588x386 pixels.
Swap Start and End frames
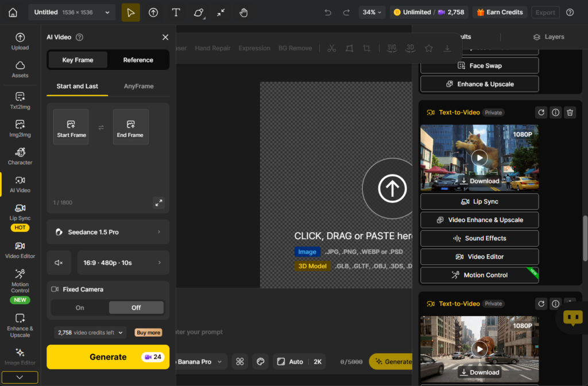(101, 127)
